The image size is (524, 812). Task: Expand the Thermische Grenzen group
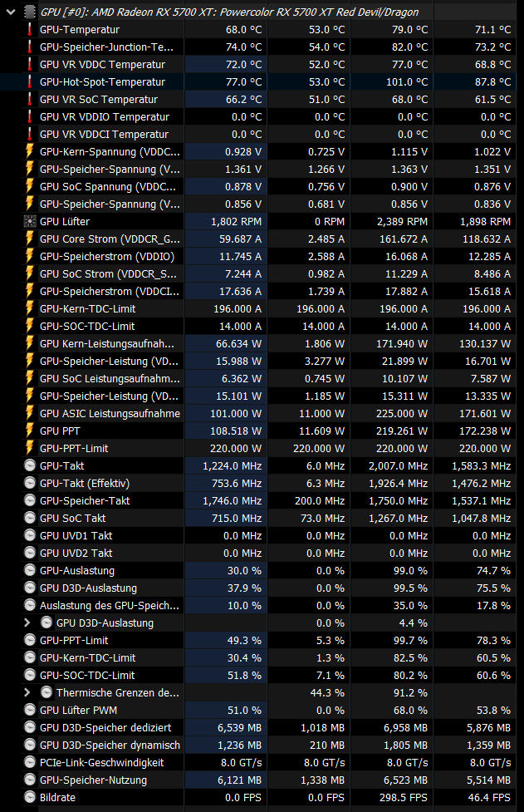pos(27,692)
